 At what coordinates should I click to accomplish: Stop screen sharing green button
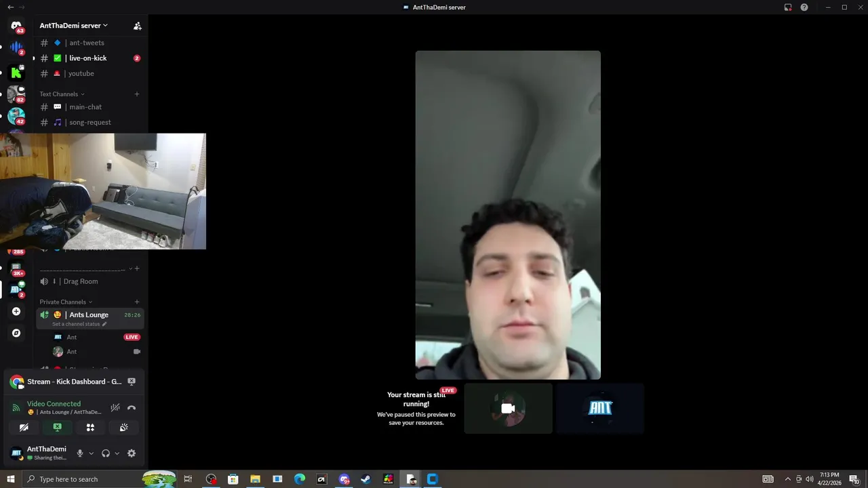coord(57,427)
